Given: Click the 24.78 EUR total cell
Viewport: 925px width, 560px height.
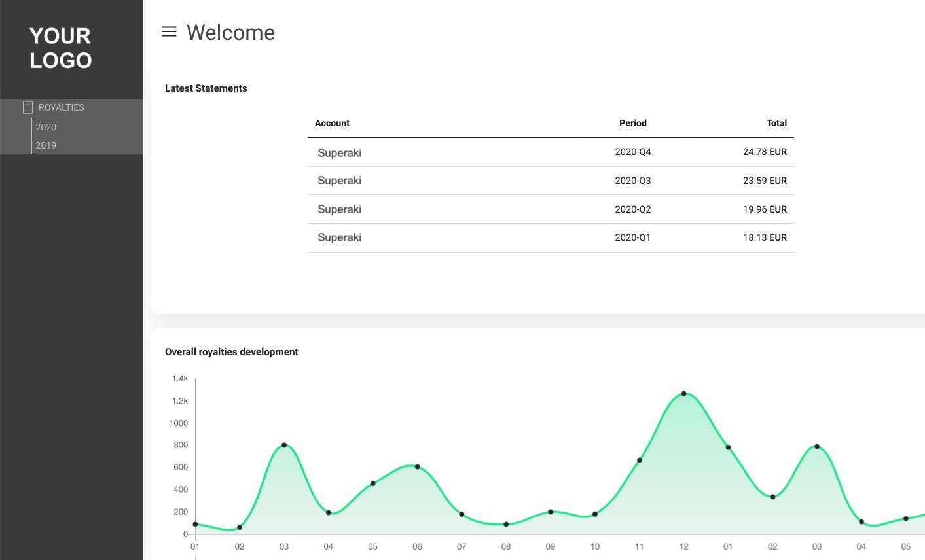Looking at the screenshot, I should (x=765, y=152).
